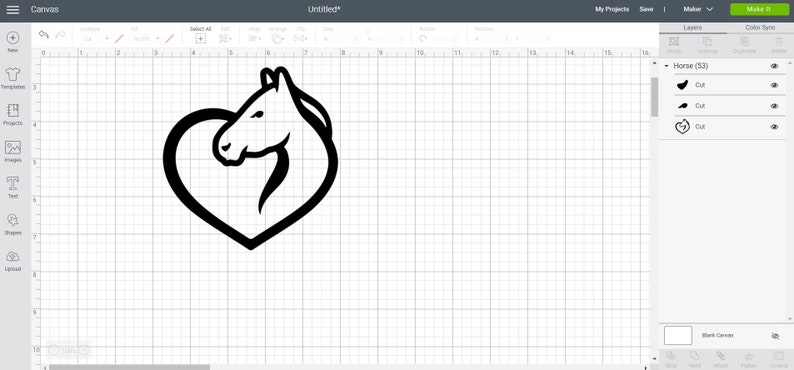Screen dimensions: 794x370
Task: Click the UnGroup icon in Layers panel
Action: click(707, 42)
